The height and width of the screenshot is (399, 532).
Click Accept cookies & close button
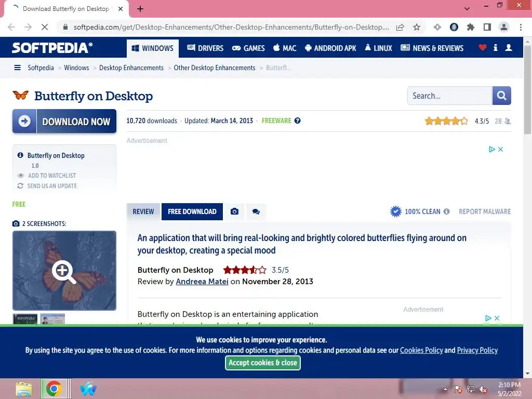point(262,363)
